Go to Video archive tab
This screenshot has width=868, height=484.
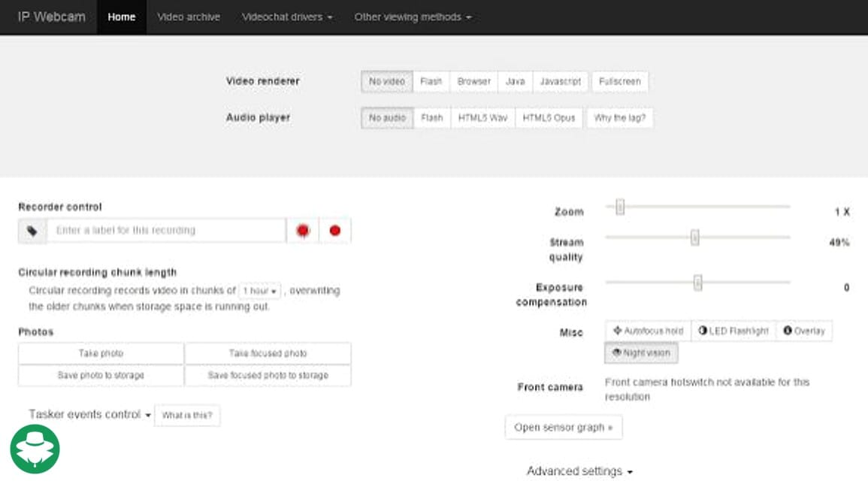click(x=189, y=17)
